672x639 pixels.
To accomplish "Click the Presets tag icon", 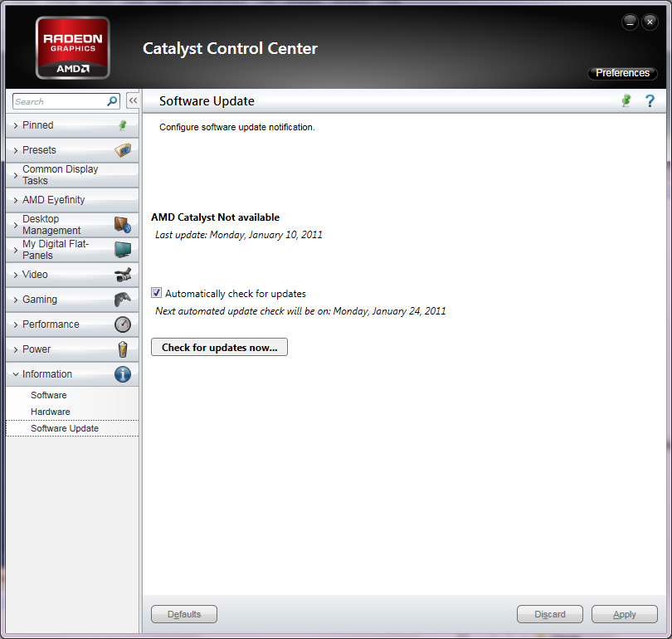I will click(x=123, y=150).
